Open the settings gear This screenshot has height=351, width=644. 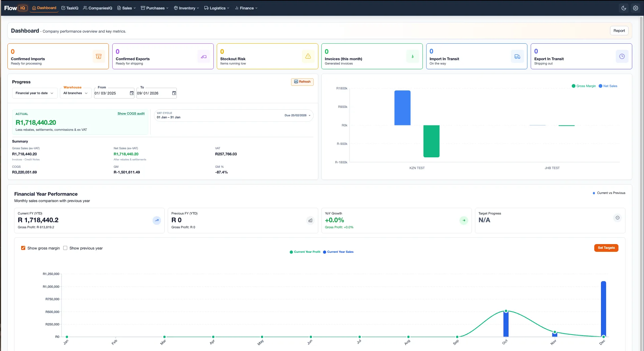(635, 8)
